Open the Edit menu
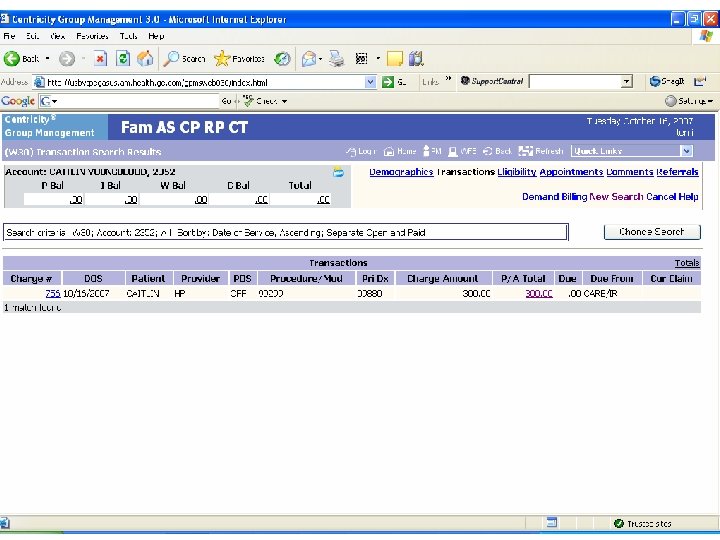The width and height of the screenshot is (720, 540). (32, 36)
